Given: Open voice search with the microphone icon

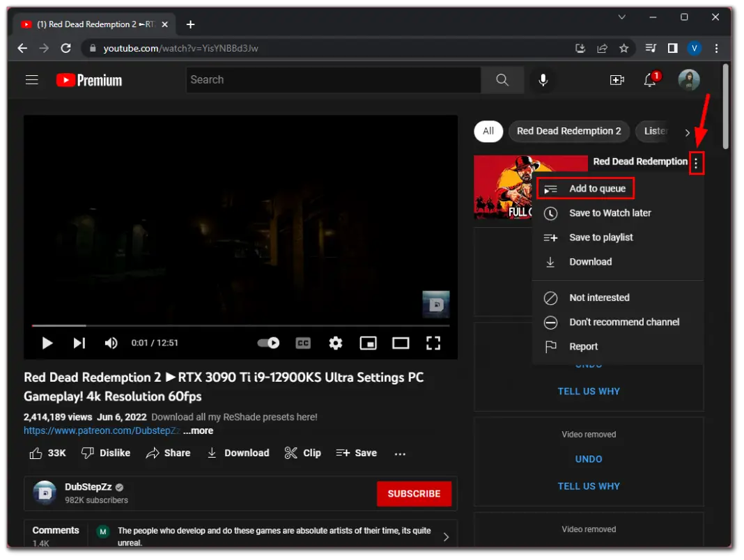Looking at the screenshot, I should pyautogui.click(x=543, y=79).
